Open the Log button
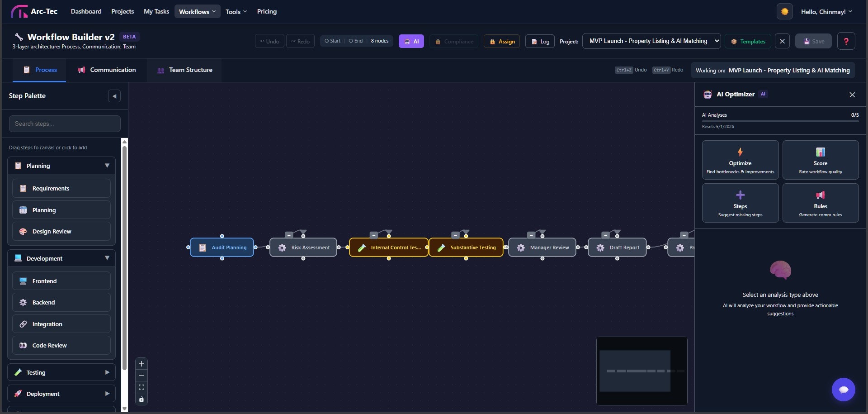This screenshot has height=414, width=868. pyautogui.click(x=540, y=41)
